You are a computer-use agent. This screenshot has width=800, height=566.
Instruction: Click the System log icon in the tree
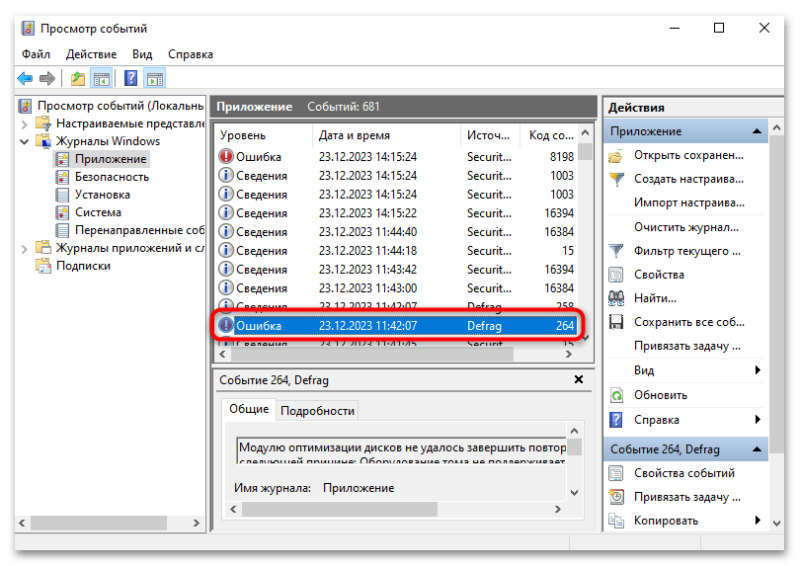point(62,212)
